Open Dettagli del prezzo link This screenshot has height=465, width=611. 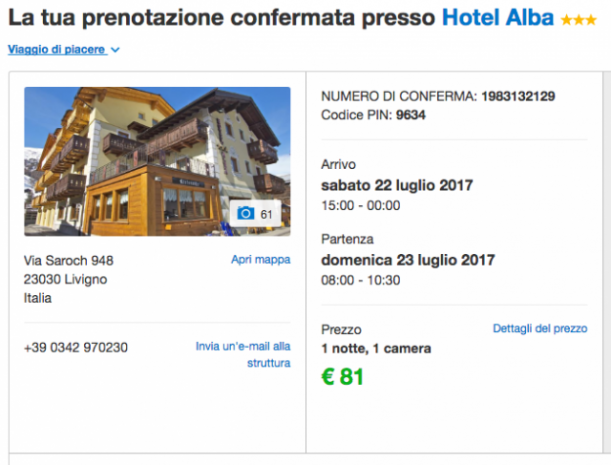click(x=540, y=328)
